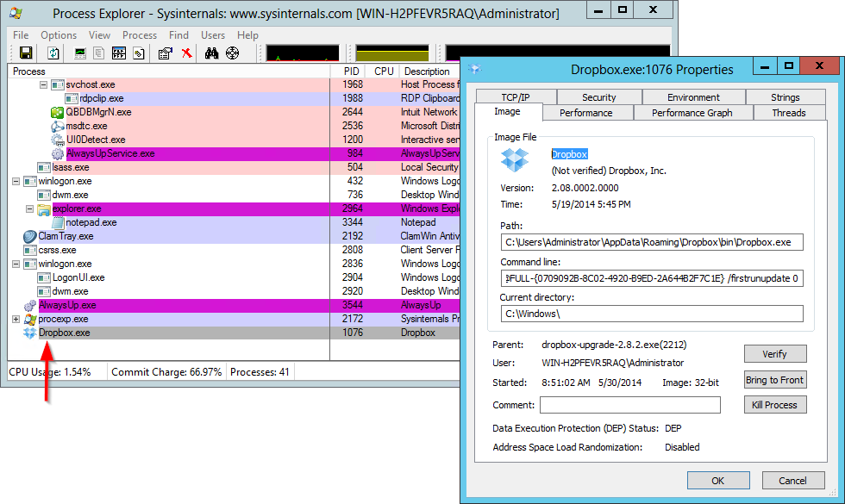Switch to the TCP/IP tab
This screenshot has width=845, height=504.
point(516,96)
